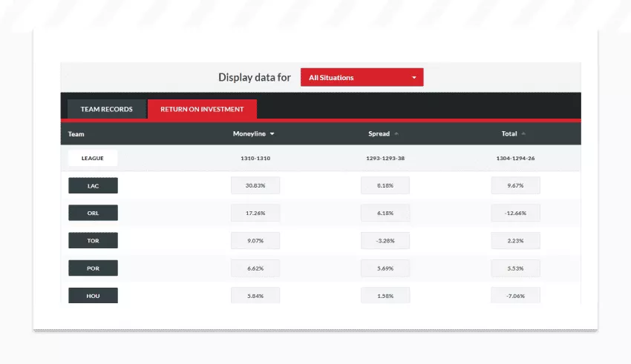Click the Team column header
This screenshot has width=631, height=364.
pyautogui.click(x=76, y=134)
